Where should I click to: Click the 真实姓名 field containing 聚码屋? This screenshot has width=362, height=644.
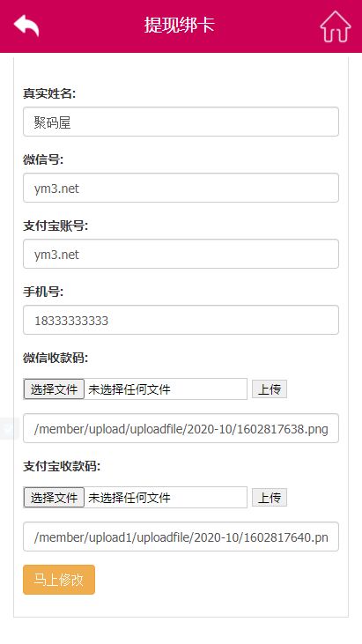181,122
